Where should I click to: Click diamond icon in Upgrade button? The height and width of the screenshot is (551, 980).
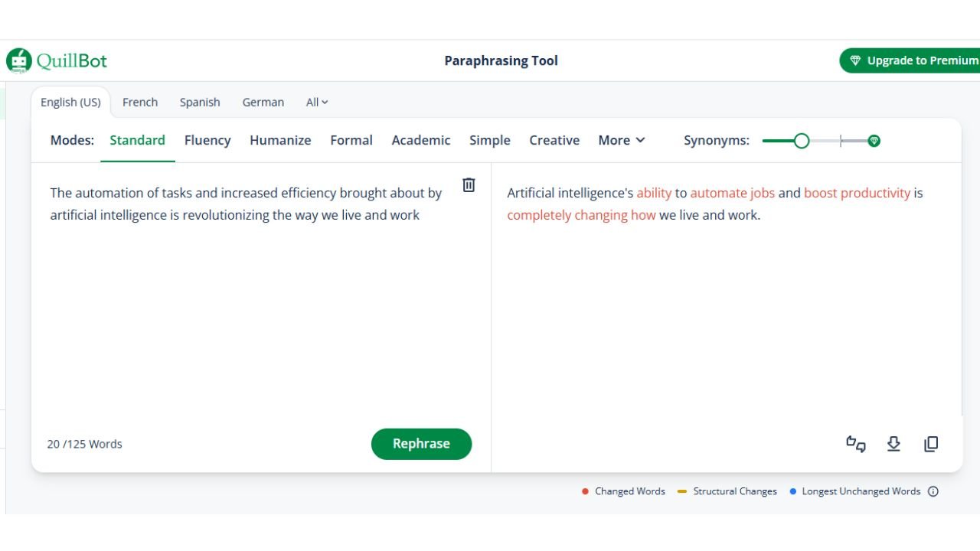tap(855, 61)
